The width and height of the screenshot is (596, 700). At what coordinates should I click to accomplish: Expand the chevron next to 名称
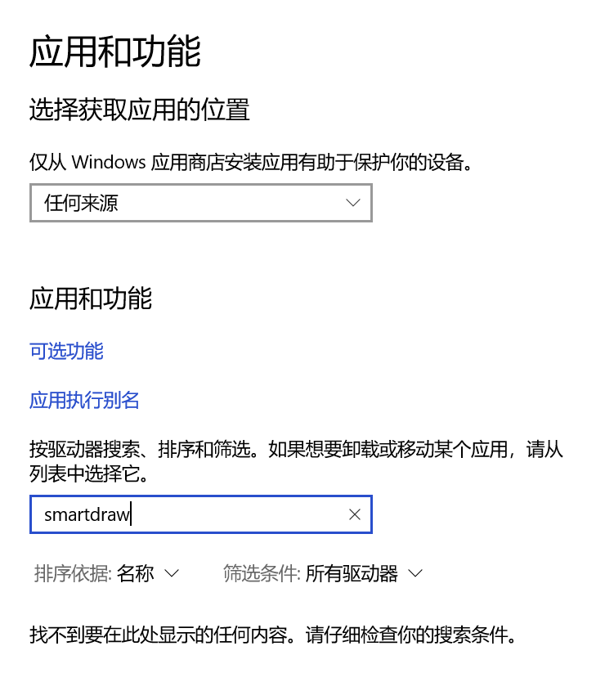(172, 573)
